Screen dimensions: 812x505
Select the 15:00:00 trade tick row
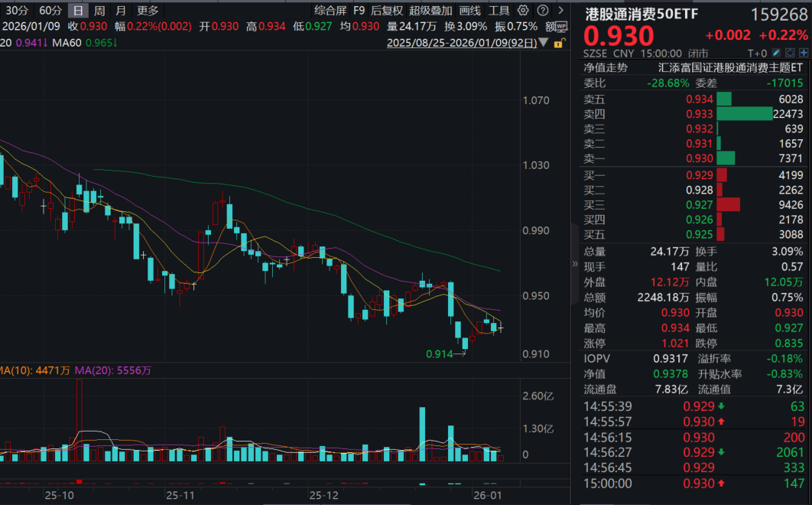point(693,484)
